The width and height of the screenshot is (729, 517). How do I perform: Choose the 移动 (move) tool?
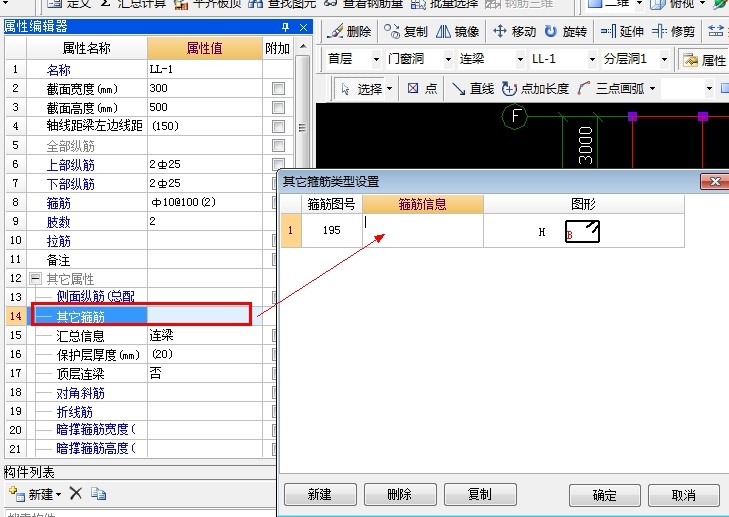click(x=514, y=32)
